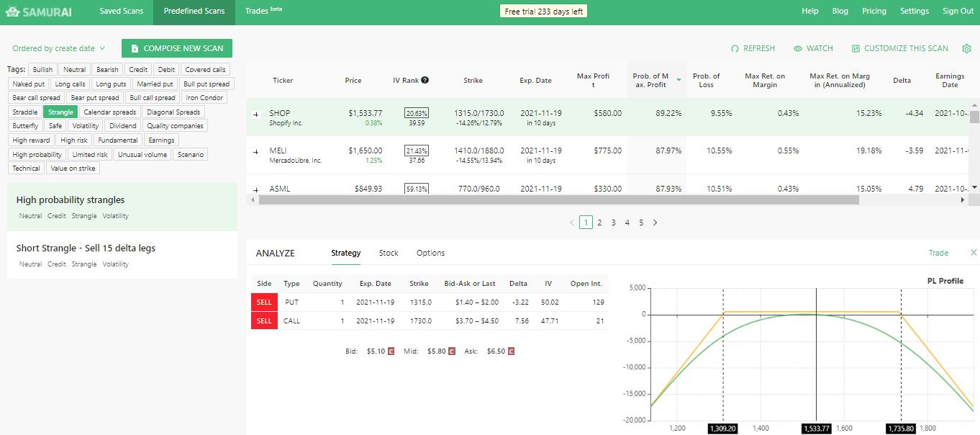Open the Blog link
This screenshot has width=980, height=435.
coord(840,12)
